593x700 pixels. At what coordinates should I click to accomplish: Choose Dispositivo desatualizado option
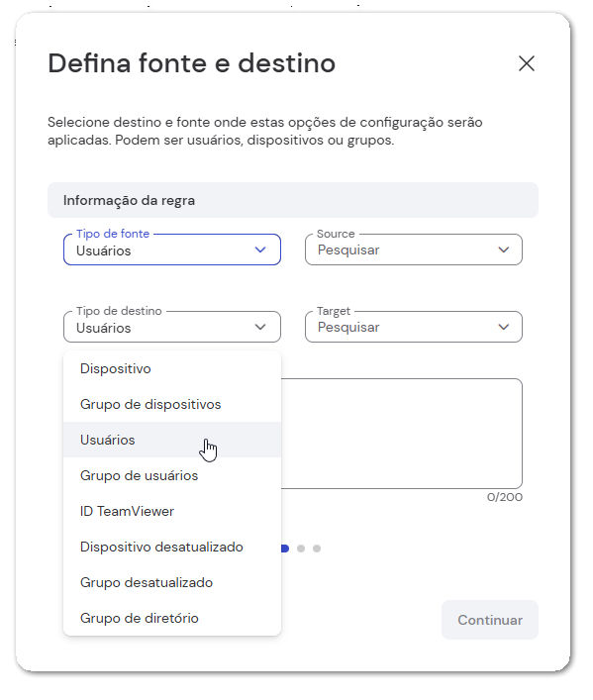pyautogui.click(x=172, y=547)
